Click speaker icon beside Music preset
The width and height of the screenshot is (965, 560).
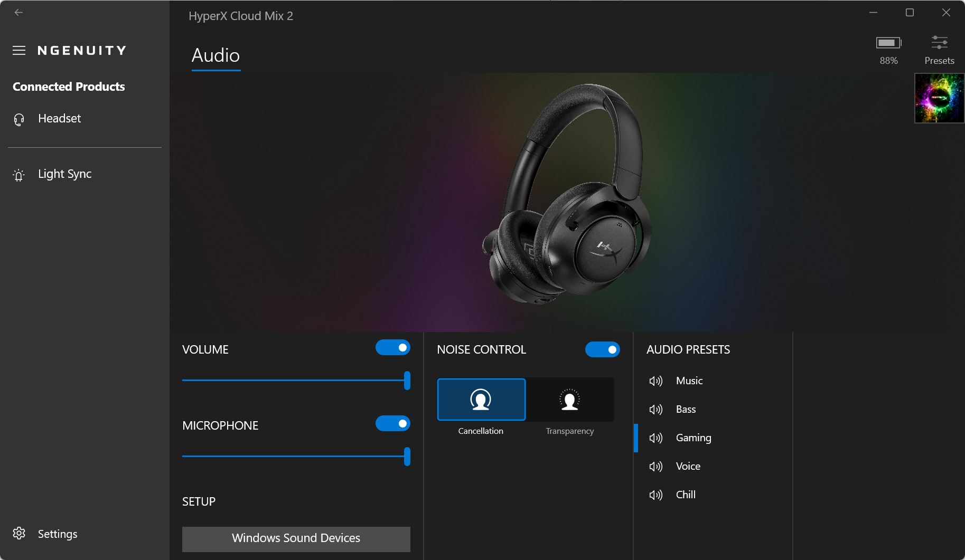(x=655, y=381)
